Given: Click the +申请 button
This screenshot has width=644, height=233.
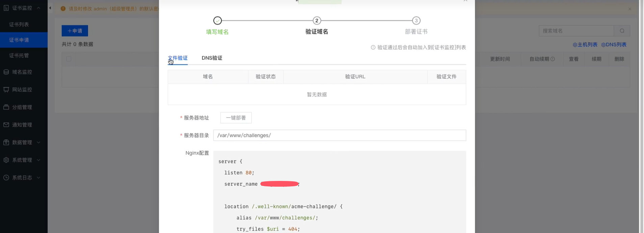Looking at the screenshot, I should (75, 31).
